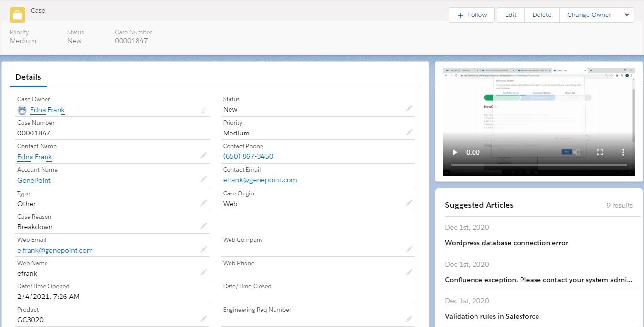Viewport: 644px width, 327px height.
Task: Select the Details tab
Action: pyautogui.click(x=28, y=77)
